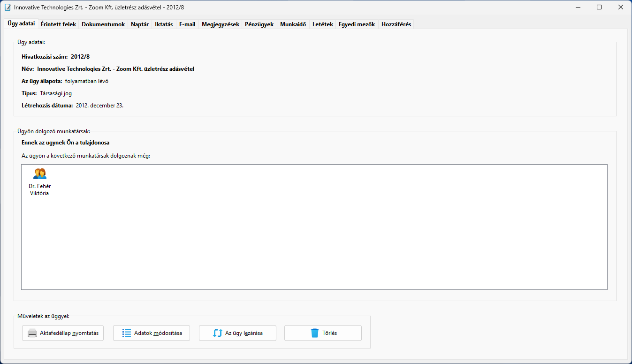This screenshot has width=632, height=364.
Task: Open the Érintett felek tab
Action: click(58, 24)
